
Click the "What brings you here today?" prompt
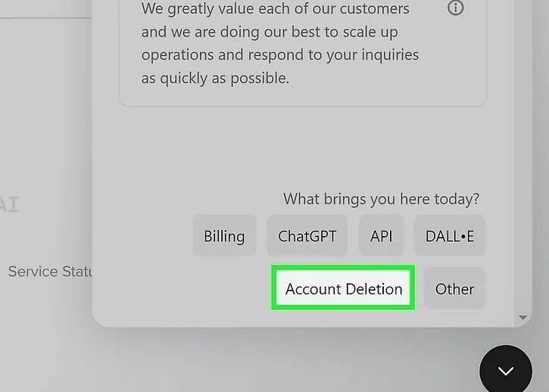(x=381, y=199)
